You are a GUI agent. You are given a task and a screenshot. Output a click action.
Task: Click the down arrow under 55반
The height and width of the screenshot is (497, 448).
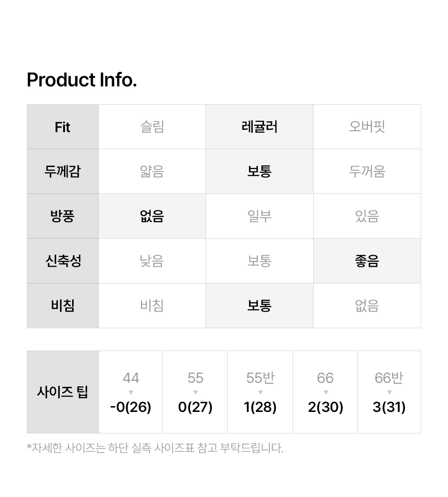click(x=260, y=393)
